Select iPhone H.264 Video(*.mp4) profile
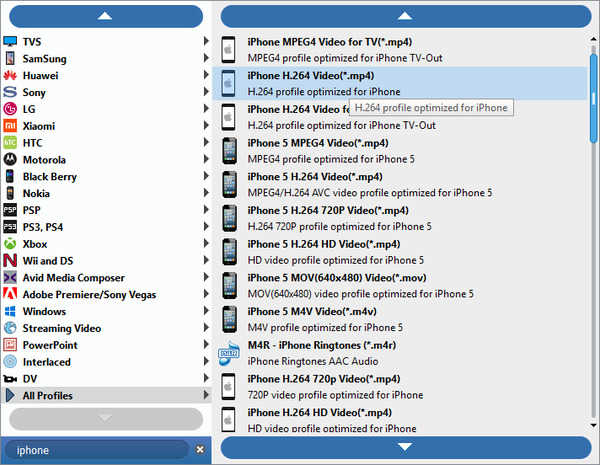This screenshot has width=600, height=465. tap(400, 83)
